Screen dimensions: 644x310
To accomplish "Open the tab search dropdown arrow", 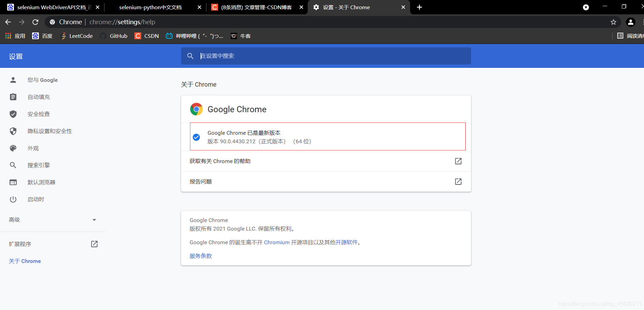I will click(x=586, y=7).
